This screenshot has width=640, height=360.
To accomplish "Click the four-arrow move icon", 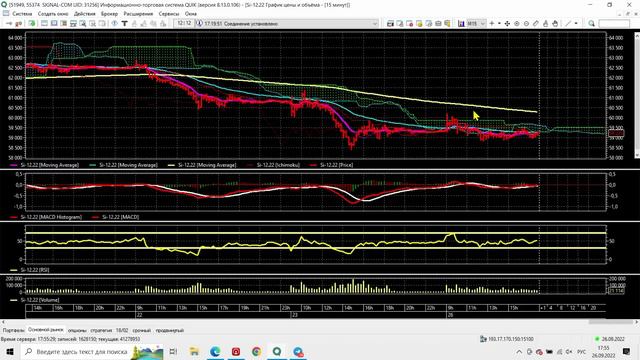I will click(x=507, y=24).
